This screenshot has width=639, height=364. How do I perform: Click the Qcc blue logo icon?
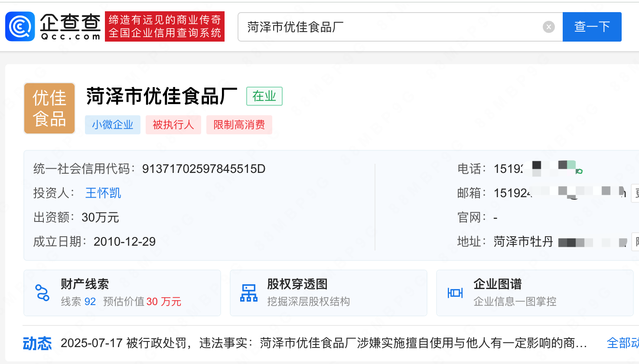(20, 26)
